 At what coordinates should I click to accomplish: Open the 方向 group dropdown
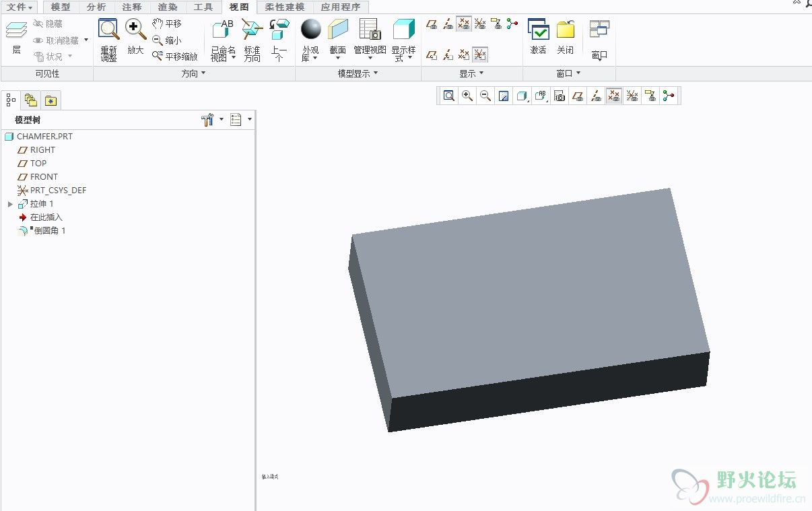tap(193, 73)
